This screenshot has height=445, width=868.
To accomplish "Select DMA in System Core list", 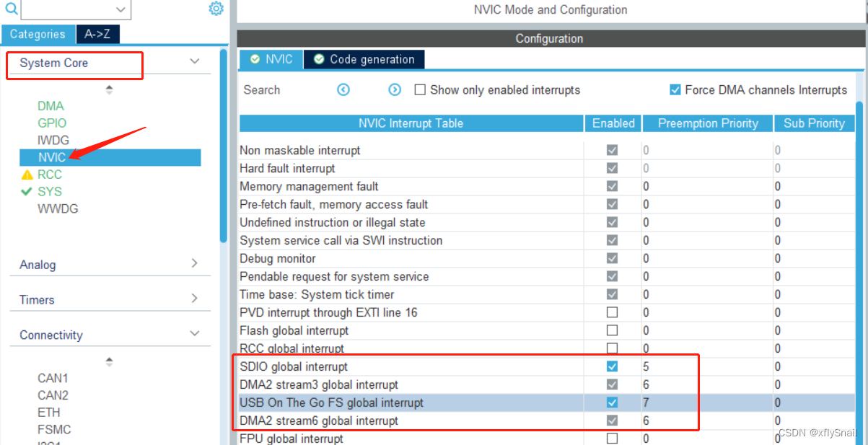I will pos(51,106).
